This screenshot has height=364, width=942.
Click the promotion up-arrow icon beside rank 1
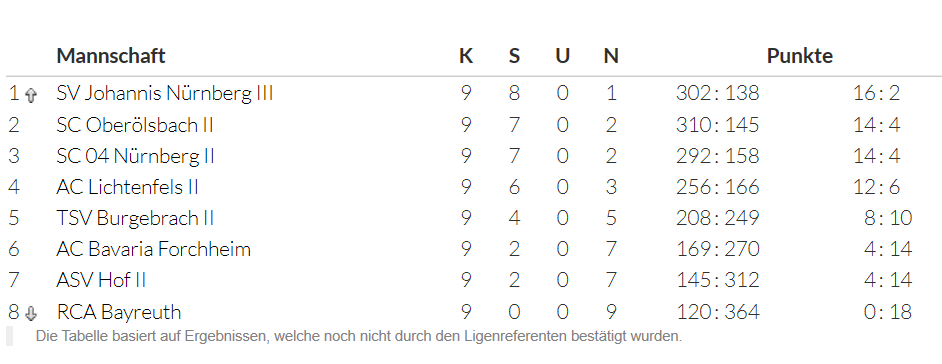(x=31, y=95)
